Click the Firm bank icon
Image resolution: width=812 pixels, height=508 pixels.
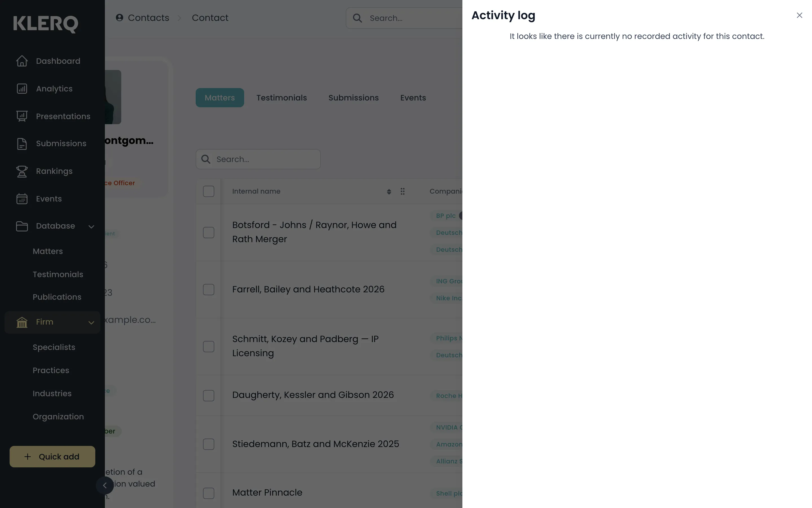coord(22,322)
